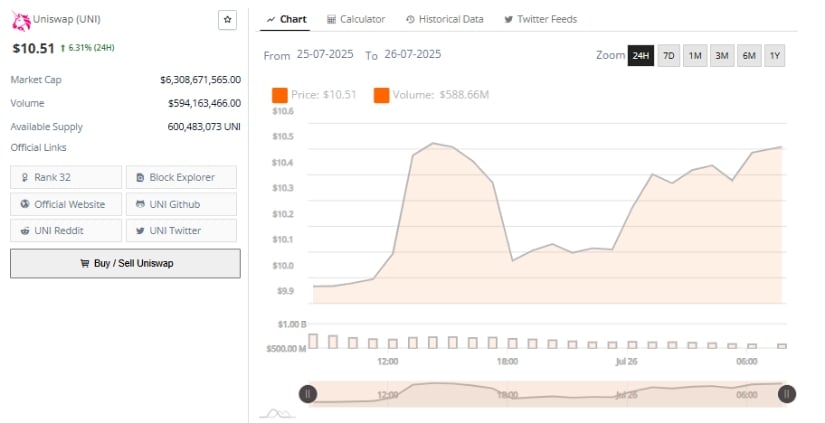Edit the To date 26-07-2025 field
This screenshot has width=825, height=423.
pyautogui.click(x=413, y=54)
